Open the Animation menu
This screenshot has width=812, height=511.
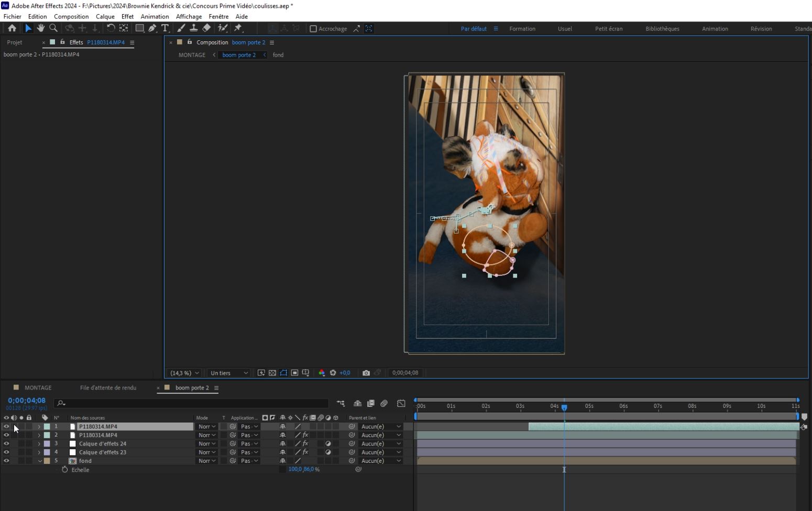point(155,16)
